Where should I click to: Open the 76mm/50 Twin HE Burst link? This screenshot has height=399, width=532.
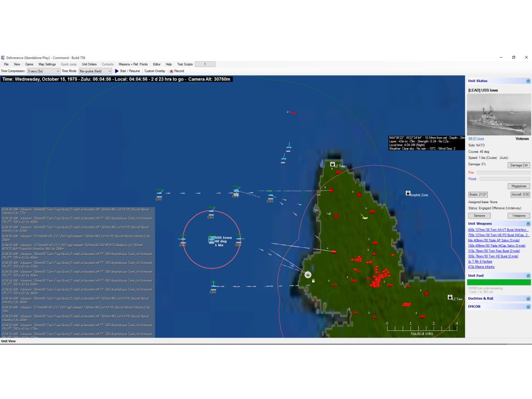click(x=493, y=256)
